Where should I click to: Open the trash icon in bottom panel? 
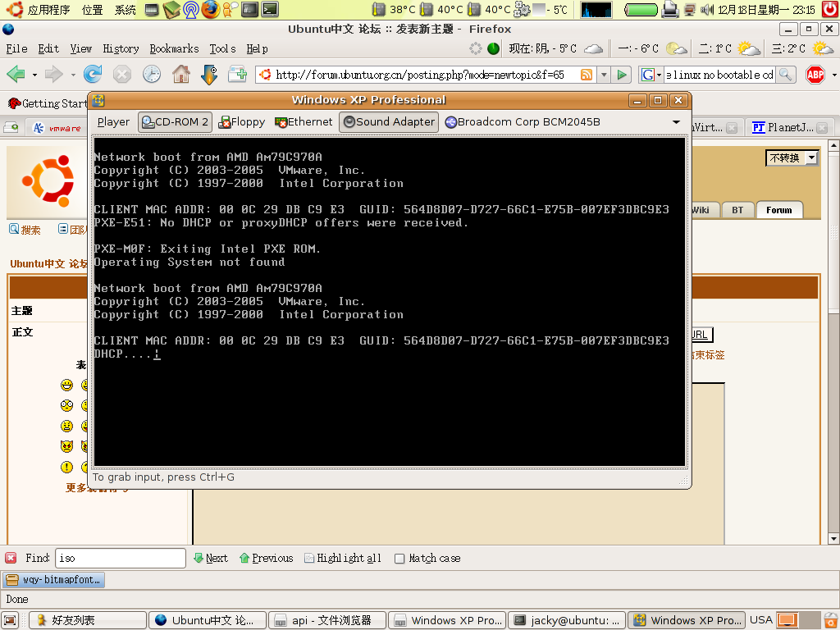(831, 620)
